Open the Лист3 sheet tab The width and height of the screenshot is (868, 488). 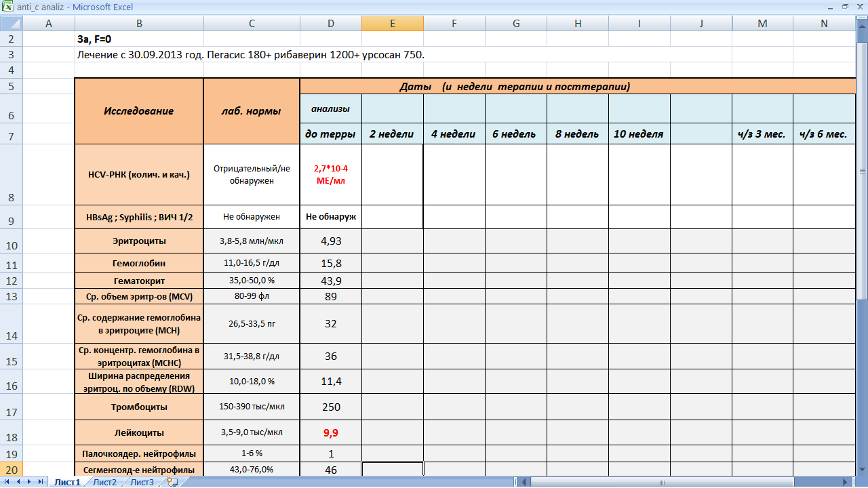click(x=142, y=483)
